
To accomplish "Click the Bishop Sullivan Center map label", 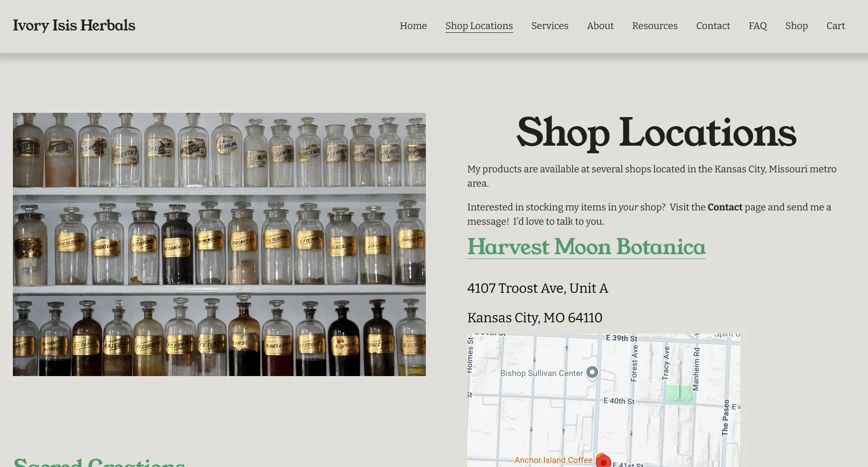I will 541,373.
